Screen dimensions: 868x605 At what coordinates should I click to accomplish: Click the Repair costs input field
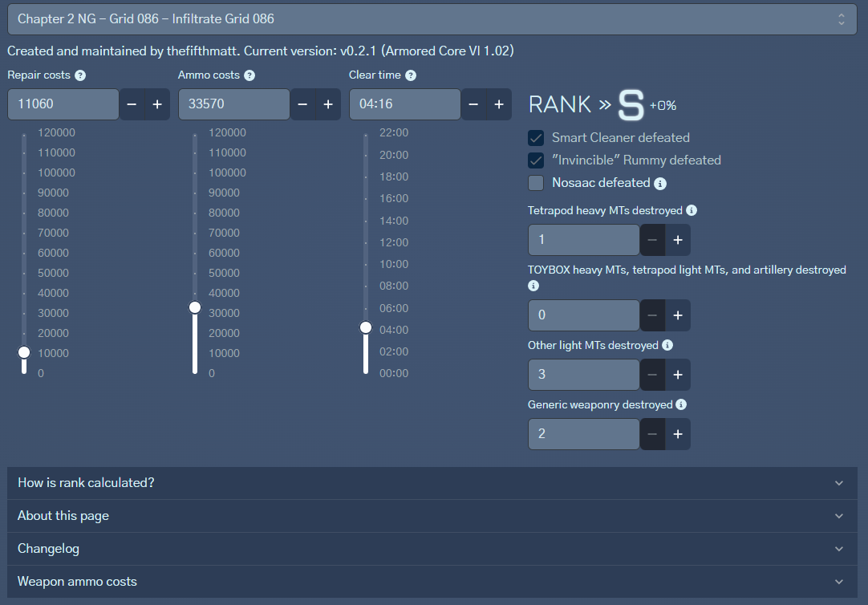(x=63, y=104)
